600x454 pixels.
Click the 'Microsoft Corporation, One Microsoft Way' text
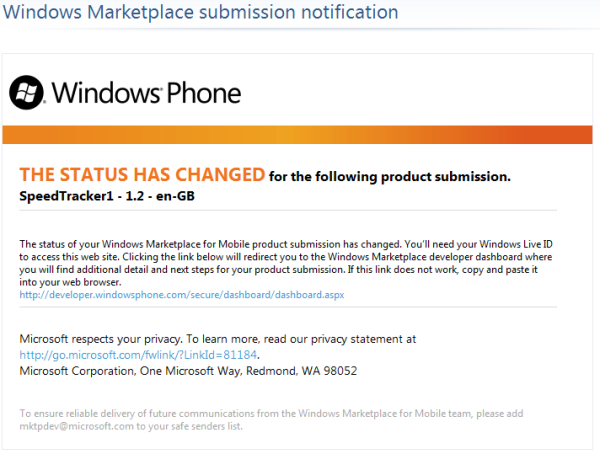coord(131,371)
